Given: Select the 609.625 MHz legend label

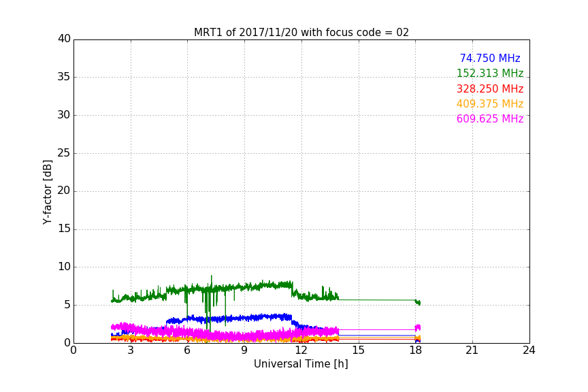Looking at the screenshot, I should click(490, 119).
